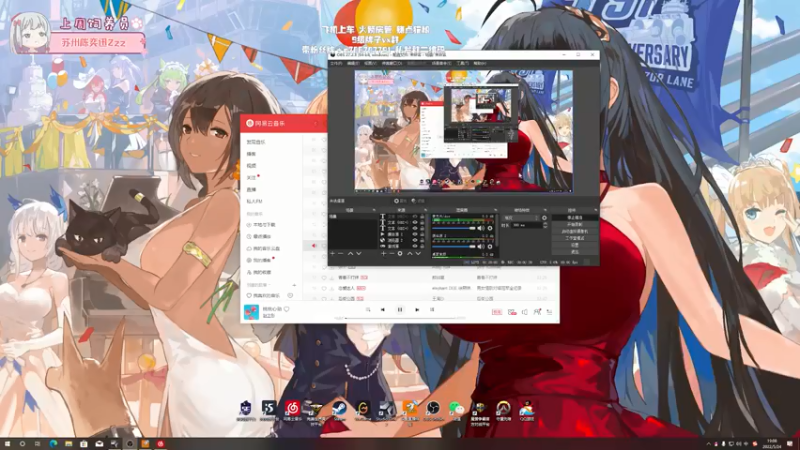Toggle heart mode beside 我喜欢的音乐 playlist
800x450 pixels.
click(x=290, y=295)
